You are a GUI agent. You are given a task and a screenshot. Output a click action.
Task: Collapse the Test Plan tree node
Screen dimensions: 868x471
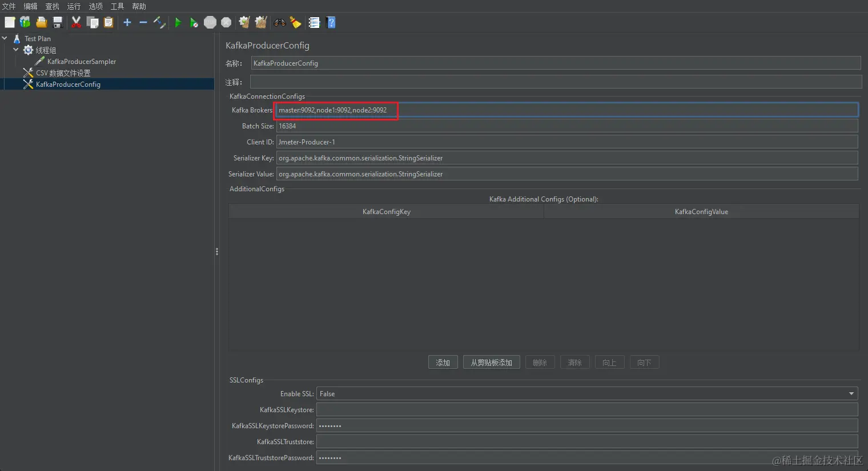[5, 38]
